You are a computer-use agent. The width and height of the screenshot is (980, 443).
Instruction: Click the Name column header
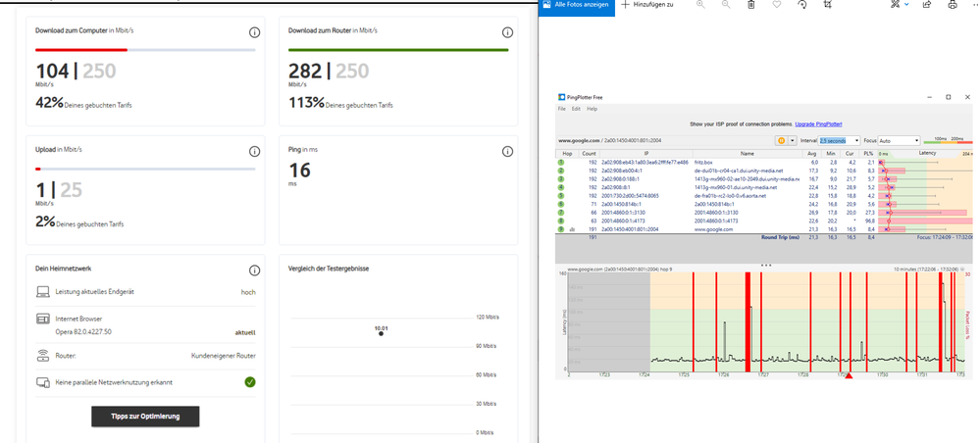tap(748, 153)
